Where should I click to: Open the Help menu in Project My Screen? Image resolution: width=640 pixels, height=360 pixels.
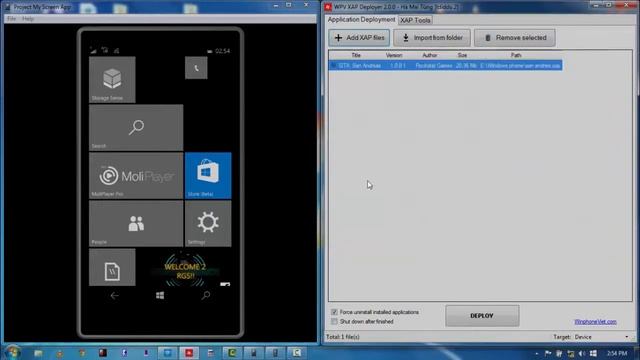tap(28, 19)
